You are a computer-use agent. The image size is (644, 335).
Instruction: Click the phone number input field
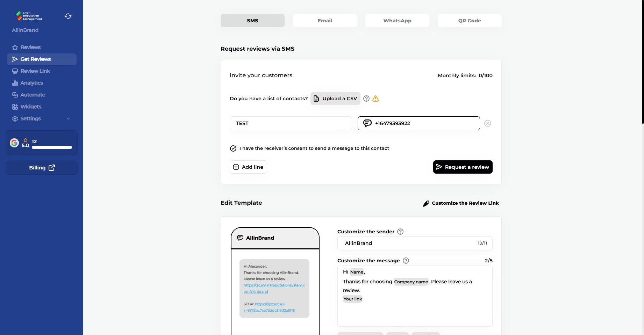tap(419, 123)
